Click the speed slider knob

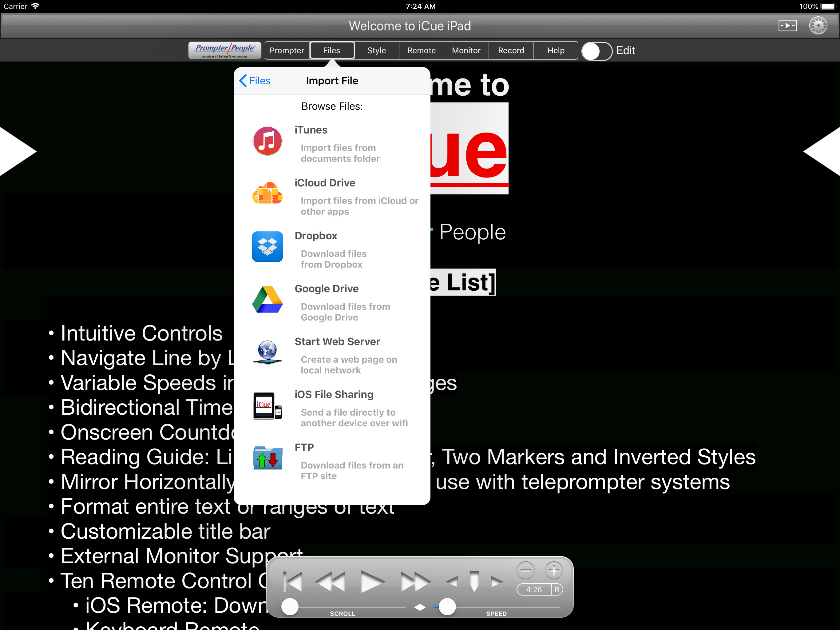(x=447, y=606)
